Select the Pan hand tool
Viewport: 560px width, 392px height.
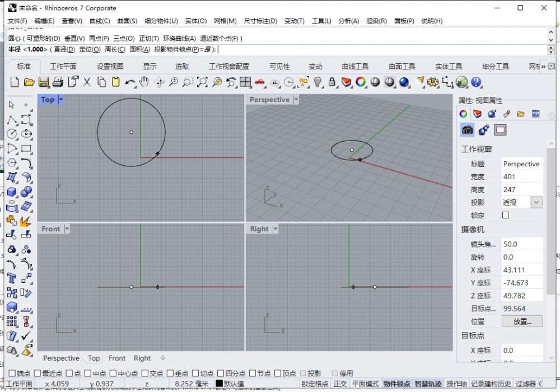(x=144, y=82)
